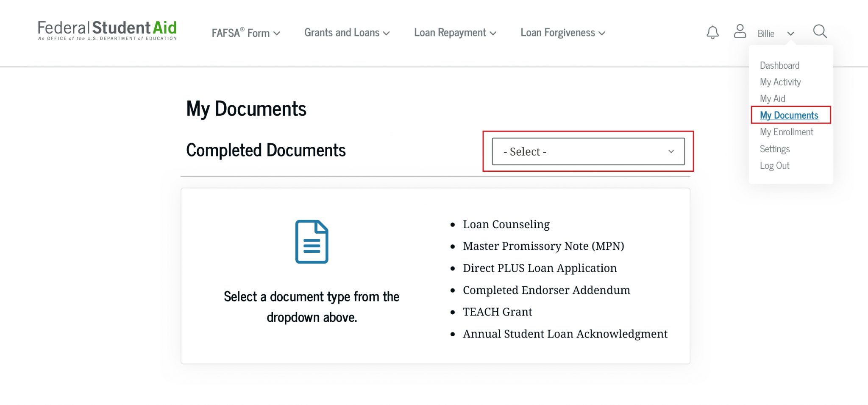The height and width of the screenshot is (405, 868).
Task: Open the search magnifier icon
Action: (820, 31)
